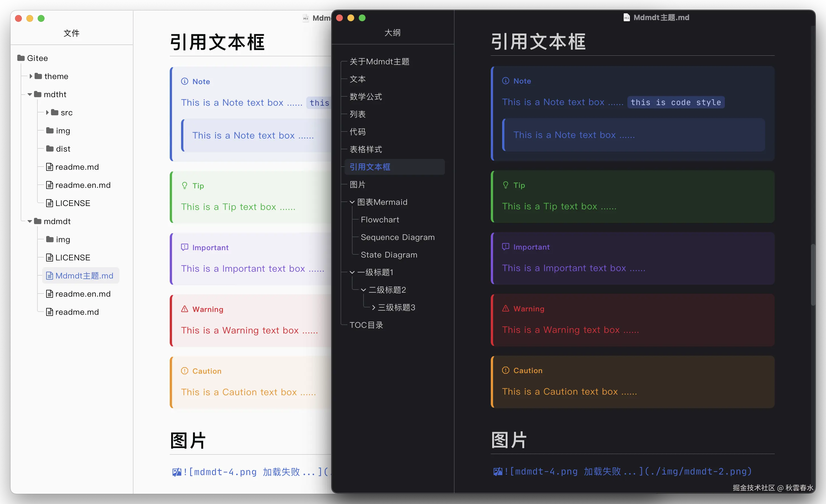Image resolution: width=826 pixels, height=504 pixels.
Task: Expand the src folder
Action: pos(47,112)
